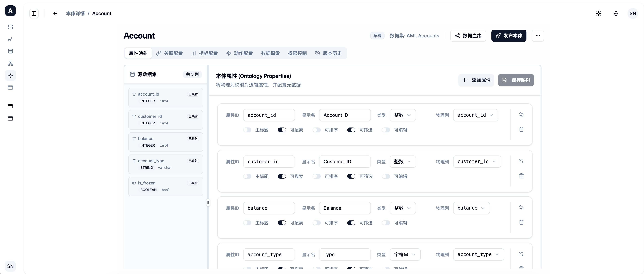Open the 本体详情 breadcrumb link

[x=75, y=13]
